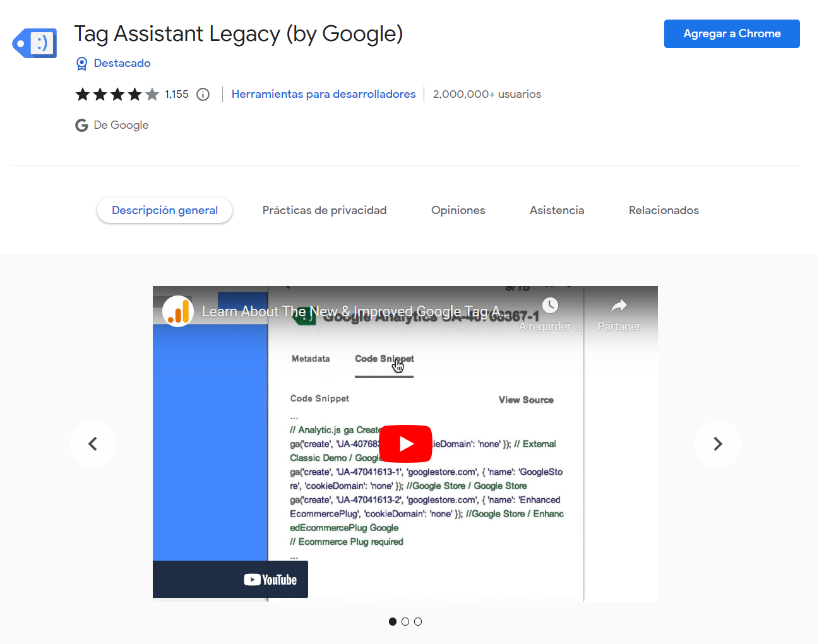The width and height of the screenshot is (817, 644).
Task: Click the Destacado featured badge icon
Action: pyautogui.click(x=81, y=64)
